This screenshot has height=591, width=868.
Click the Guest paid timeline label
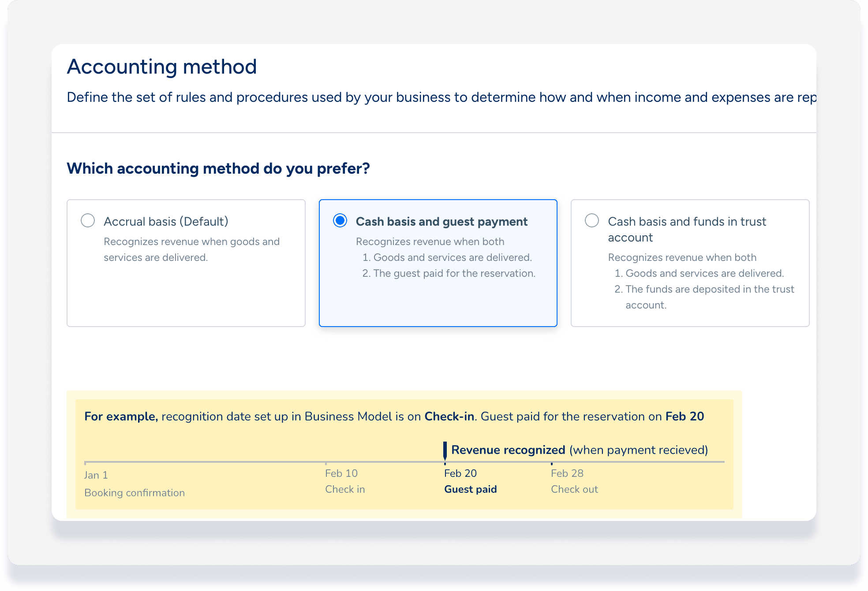click(x=470, y=489)
